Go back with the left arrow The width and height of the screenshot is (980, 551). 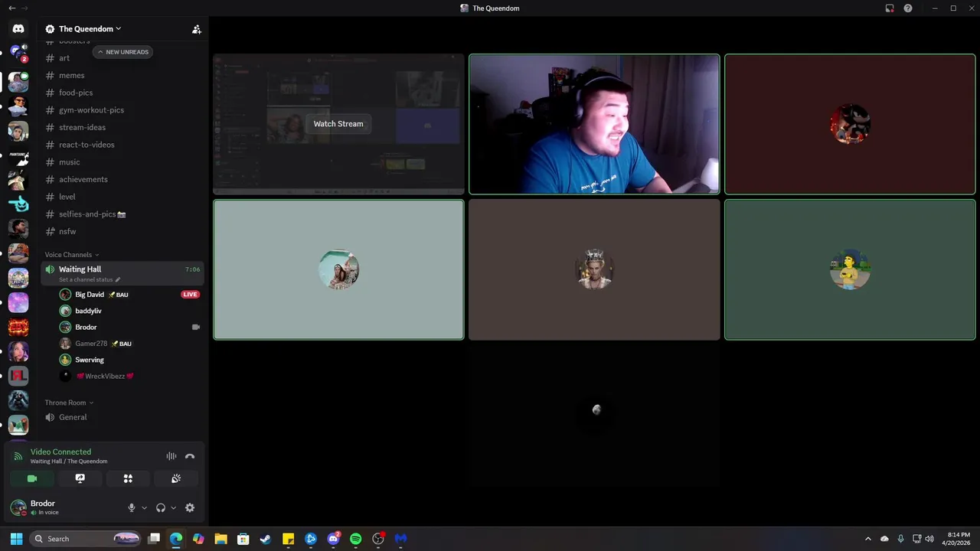pyautogui.click(x=11, y=8)
